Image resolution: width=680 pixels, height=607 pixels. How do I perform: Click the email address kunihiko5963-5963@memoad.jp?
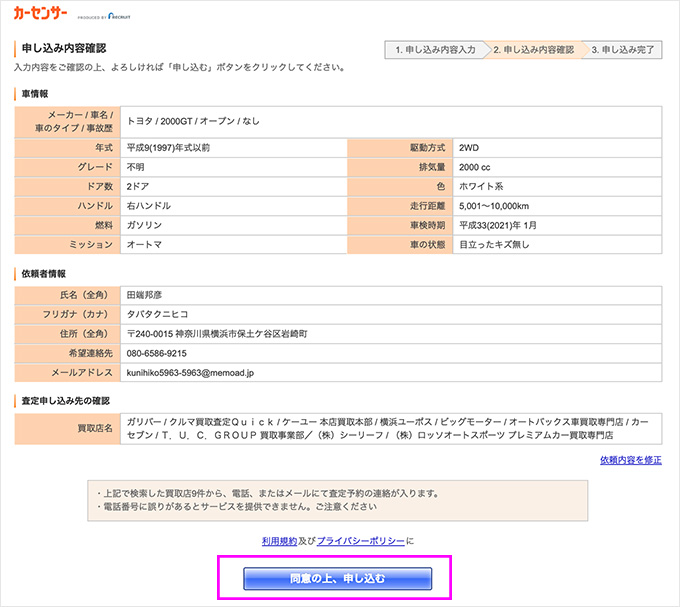190,371
